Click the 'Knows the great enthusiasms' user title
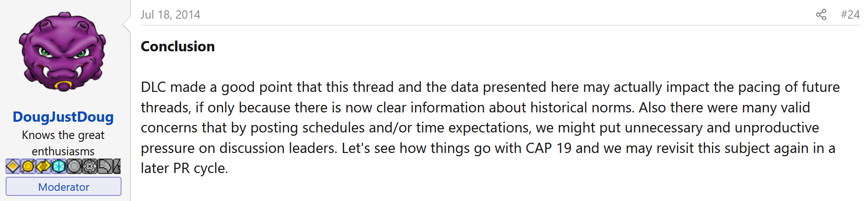Screen dimensions: 868x201 [63, 143]
